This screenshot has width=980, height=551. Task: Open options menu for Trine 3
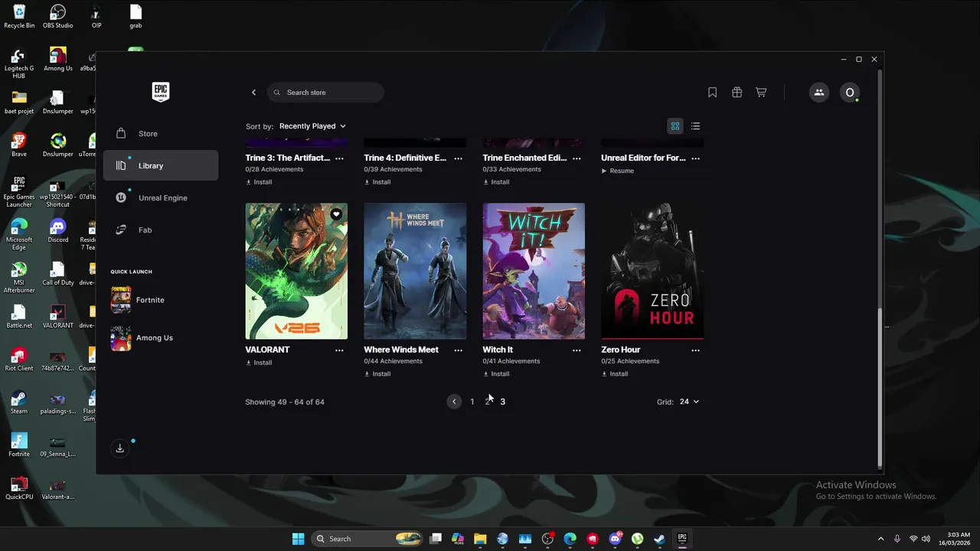tap(339, 158)
